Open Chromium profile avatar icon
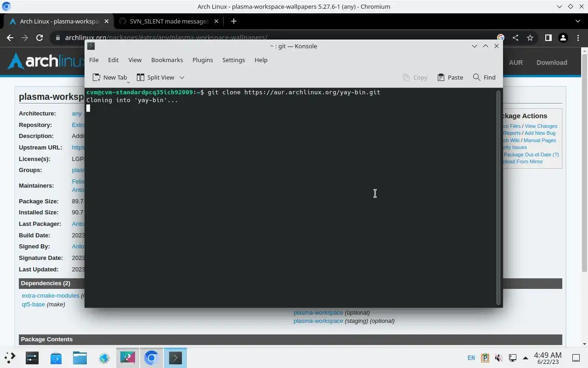The width and height of the screenshot is (588, 368). pyautogui.click(x=563, y=38)
